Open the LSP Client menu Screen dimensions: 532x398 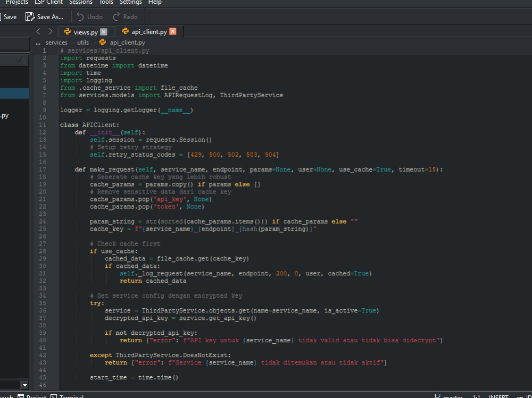48,2
